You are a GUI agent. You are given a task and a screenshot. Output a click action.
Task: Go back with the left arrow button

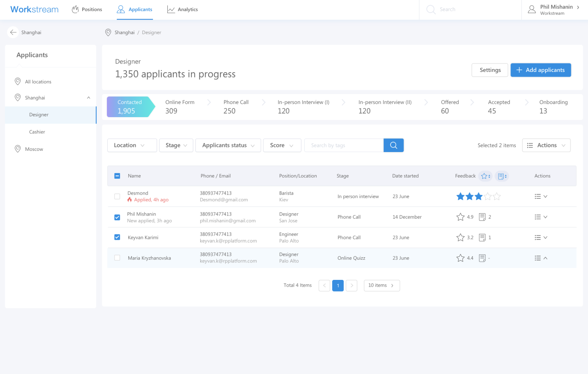click(13, 33)
